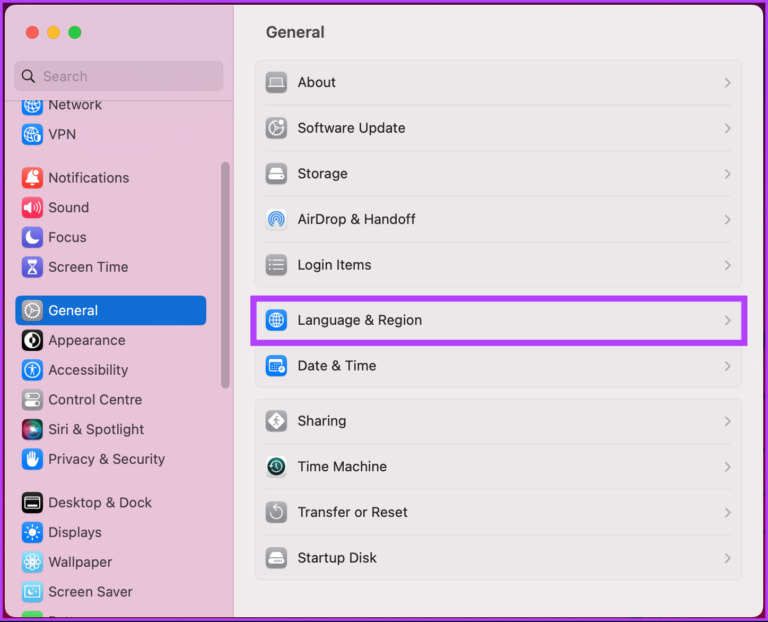Select Privacy & Security label in sidebar
The image size is (768, 622).
pyautogui.click(x=106, y=459)
